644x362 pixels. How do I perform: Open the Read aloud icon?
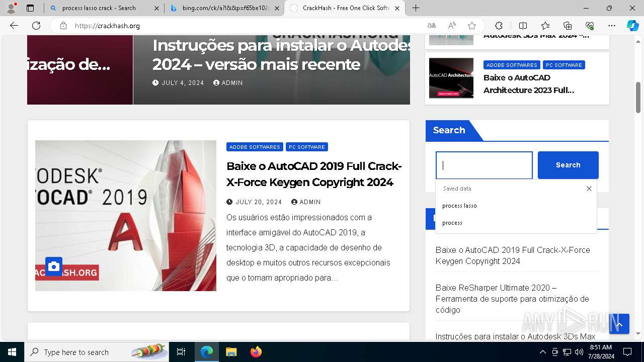click(452, 26)
